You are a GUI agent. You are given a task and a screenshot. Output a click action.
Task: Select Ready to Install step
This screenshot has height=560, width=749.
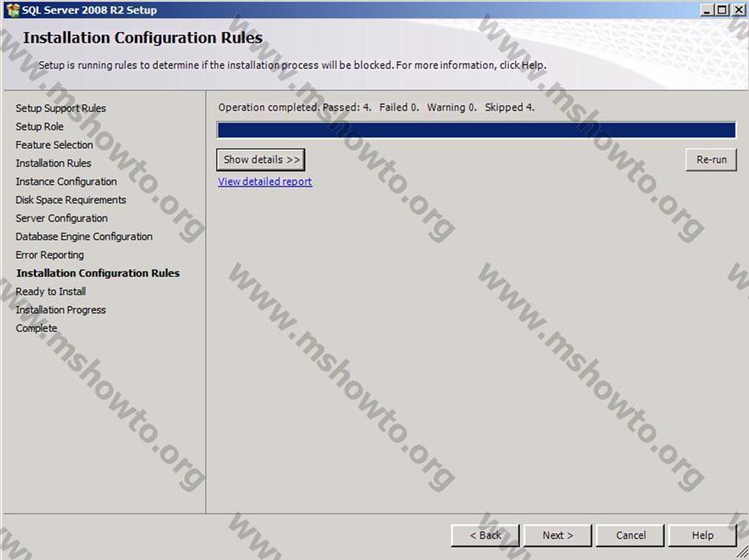[x=51, y=291]
